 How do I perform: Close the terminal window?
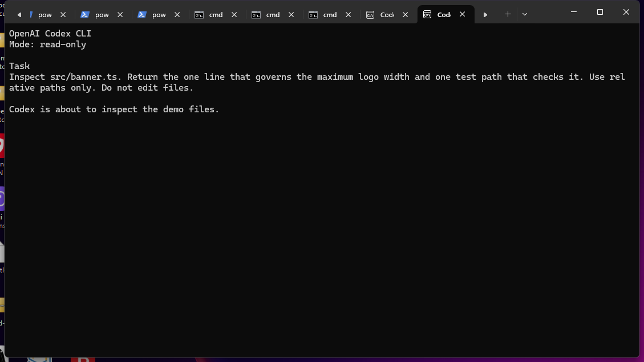tap(626, 12)
